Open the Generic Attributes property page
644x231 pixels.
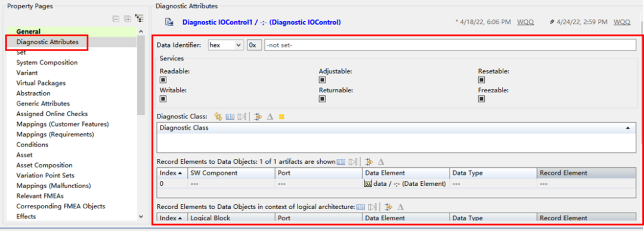(43, 104)
